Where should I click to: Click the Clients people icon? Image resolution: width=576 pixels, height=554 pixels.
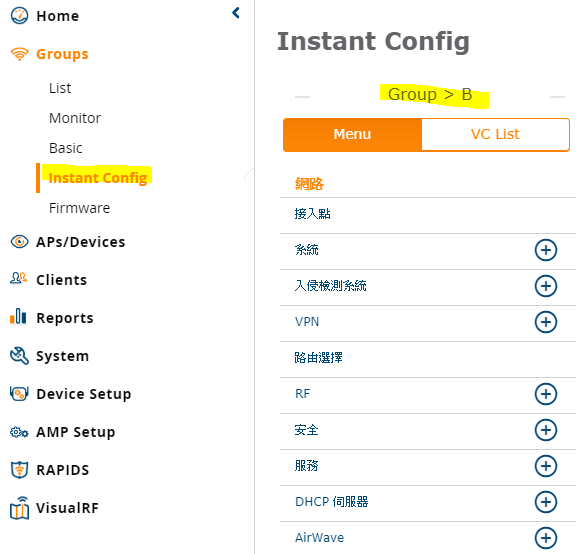pos(18,278)
